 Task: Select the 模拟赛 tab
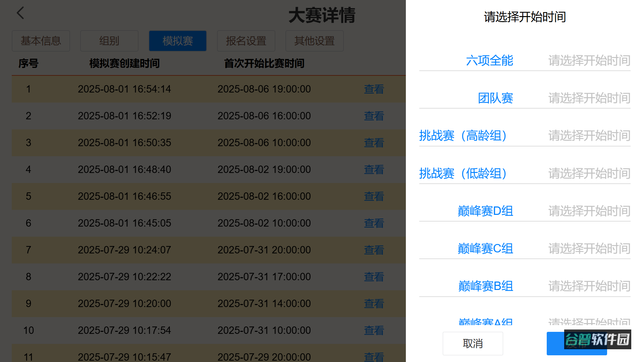178,41
